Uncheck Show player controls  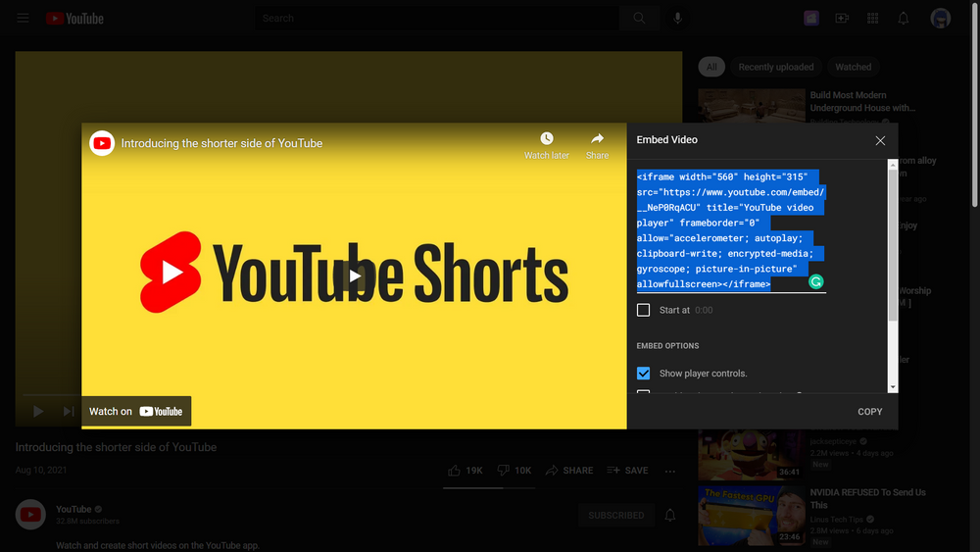(643, 374)
